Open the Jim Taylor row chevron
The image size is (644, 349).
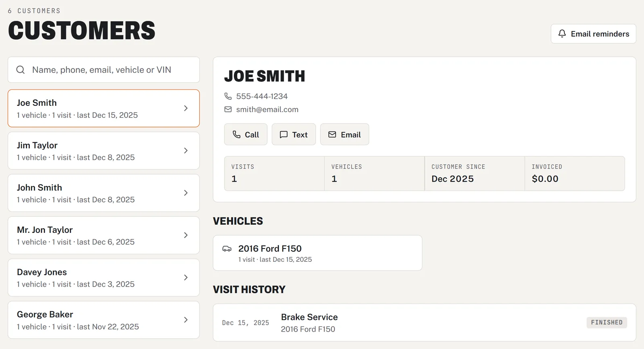click(x=186, y=150)
